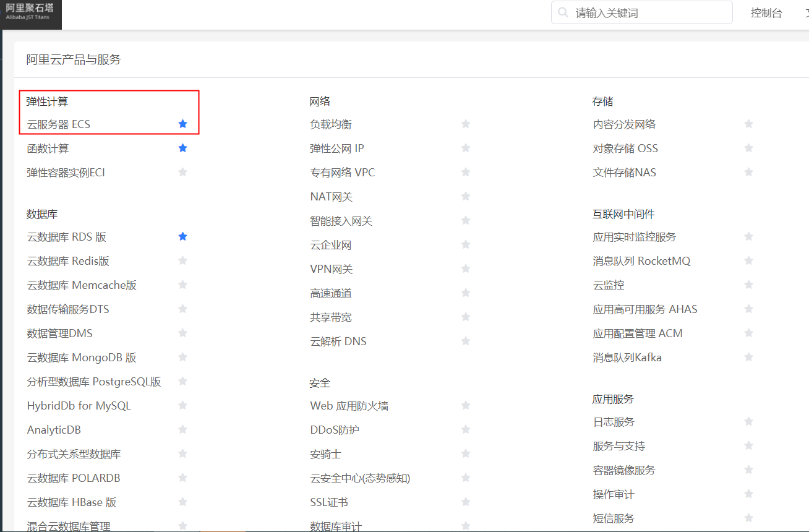The width and height of the screenshot is (809, 532).
Task: Click the star next to 对象存储 OSS
Action: pos(748,148)
